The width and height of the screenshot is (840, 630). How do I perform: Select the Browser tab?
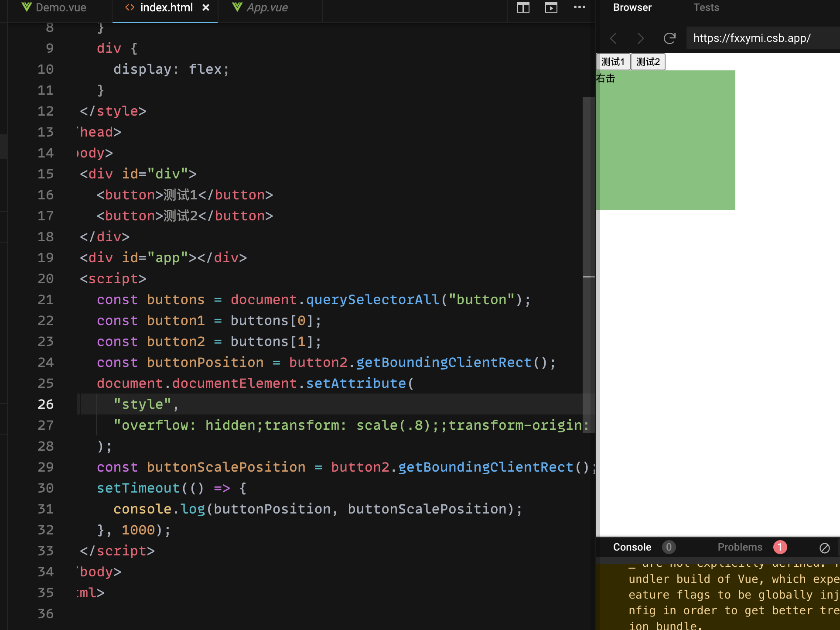click(x=632, y=7)
